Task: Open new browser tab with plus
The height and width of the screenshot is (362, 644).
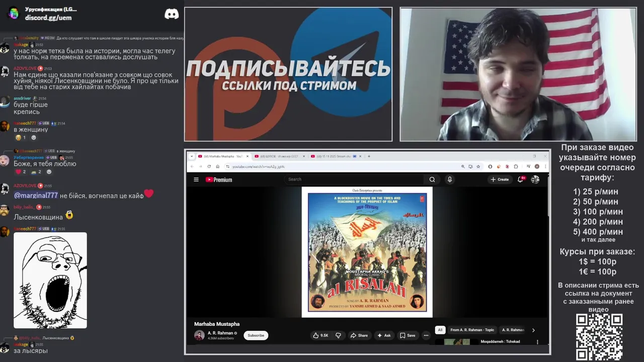Action: pos(369,156)
